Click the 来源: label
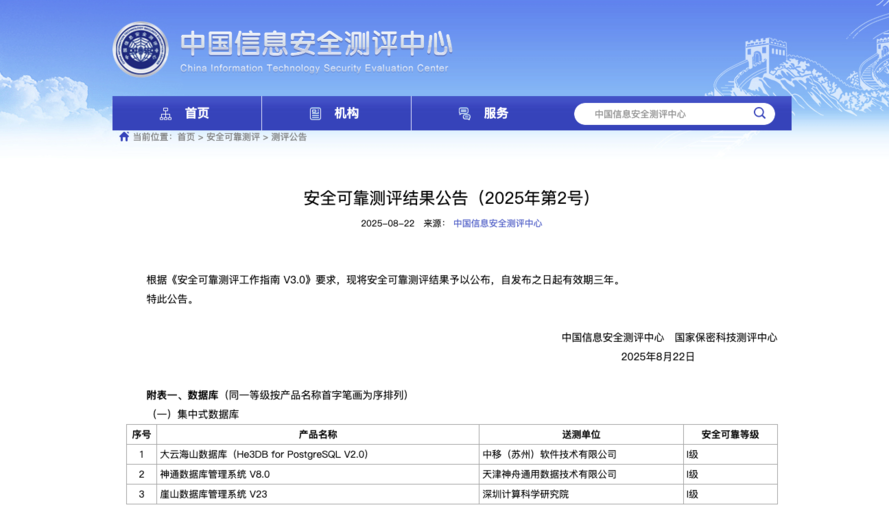 click(434, 223)
